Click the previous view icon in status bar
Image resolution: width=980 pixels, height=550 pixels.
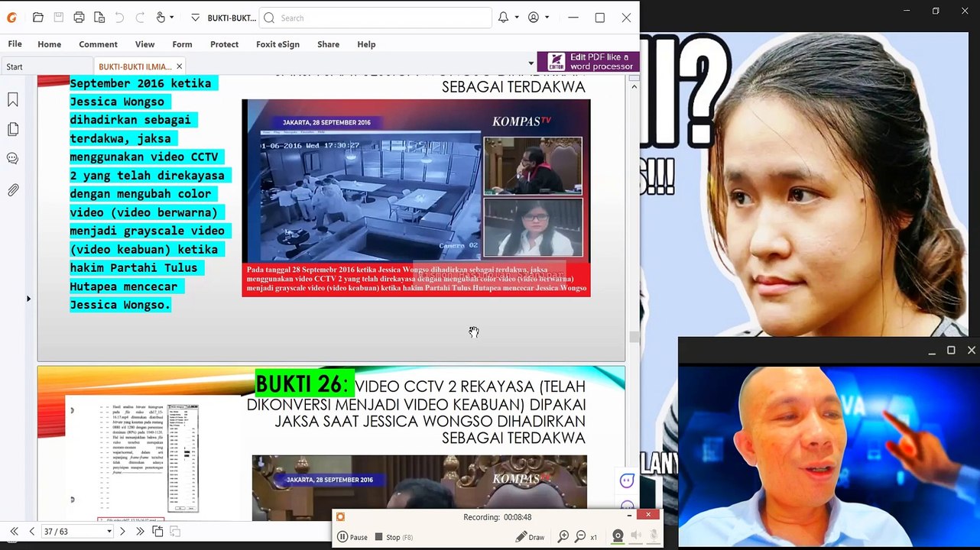point(158,531)
